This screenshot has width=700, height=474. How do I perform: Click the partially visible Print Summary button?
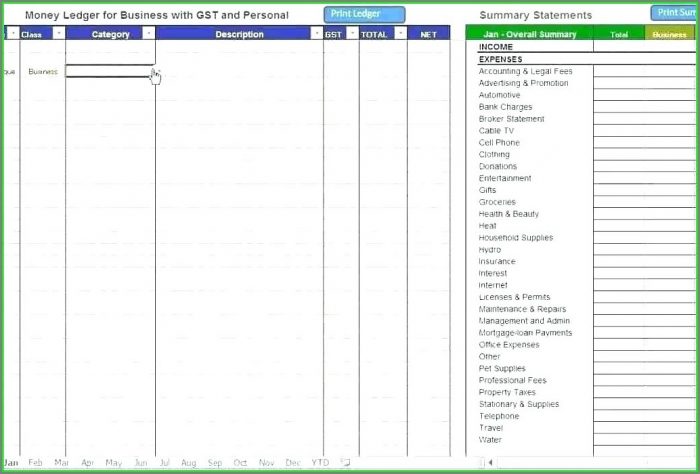[x=675, y=13]
